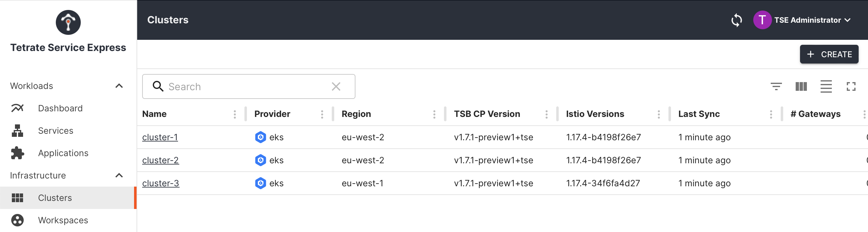Viewport: 868px width, 232px height.
Task: Collapse the Infrastructure section
Action: point(119,175)
